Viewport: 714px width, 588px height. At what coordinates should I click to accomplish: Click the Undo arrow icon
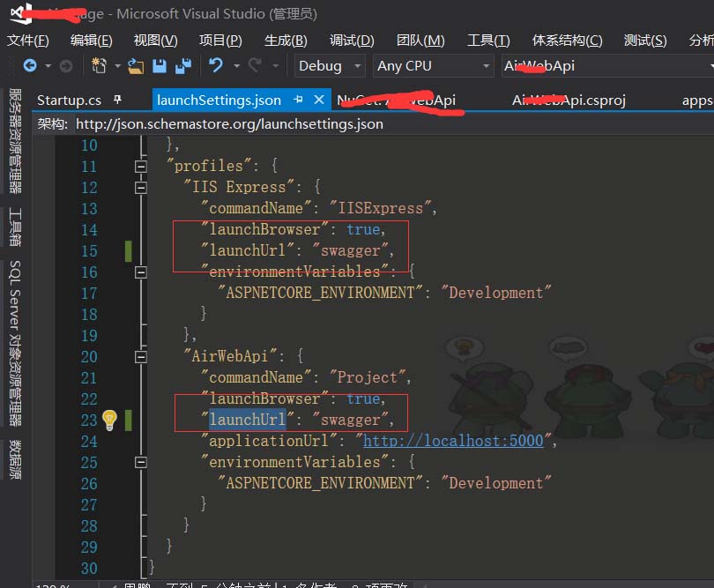216,65
